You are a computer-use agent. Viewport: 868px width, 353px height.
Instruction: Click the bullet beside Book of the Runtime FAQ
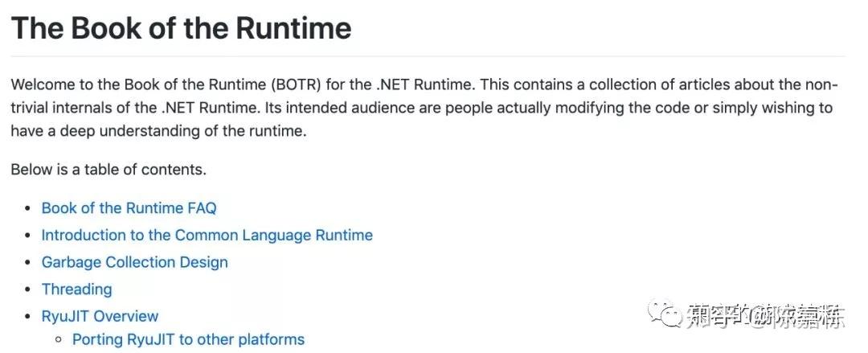tap(27, 209)
